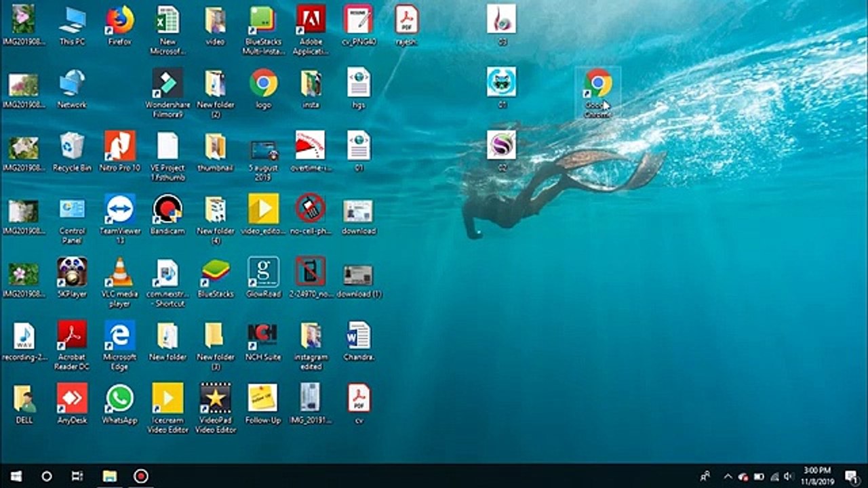Launch the BlueStacks layered-stack shortcut

[x=216, y=278]
